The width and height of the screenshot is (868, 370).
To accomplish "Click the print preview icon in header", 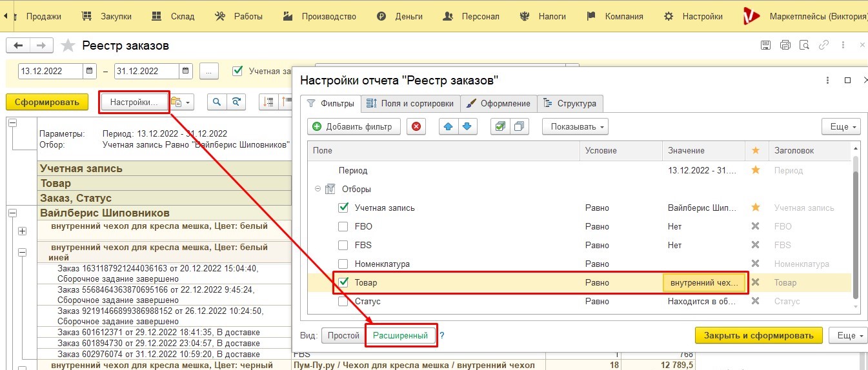I will tap(804, 45).
